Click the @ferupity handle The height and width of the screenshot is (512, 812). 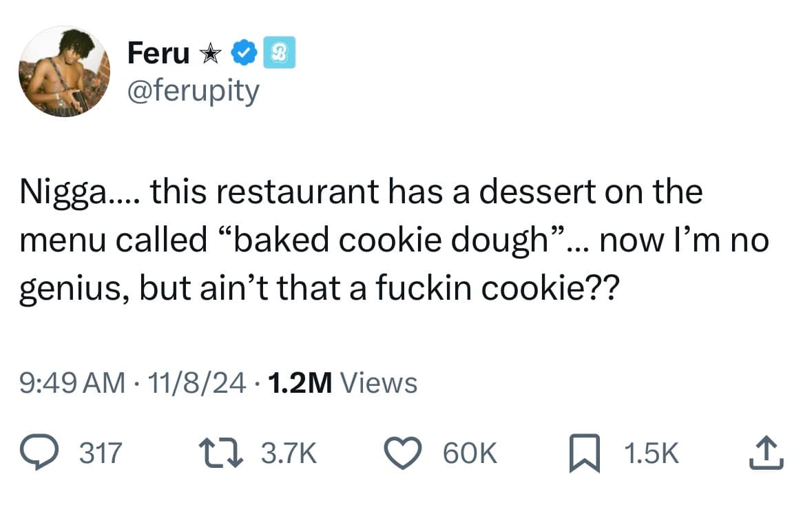point(194,90)
